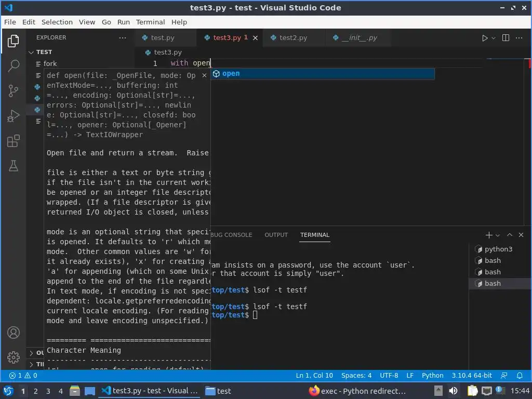This screenshot has width=532, height=399.
Task: Open the Source Control view
Action: (13, 90)
